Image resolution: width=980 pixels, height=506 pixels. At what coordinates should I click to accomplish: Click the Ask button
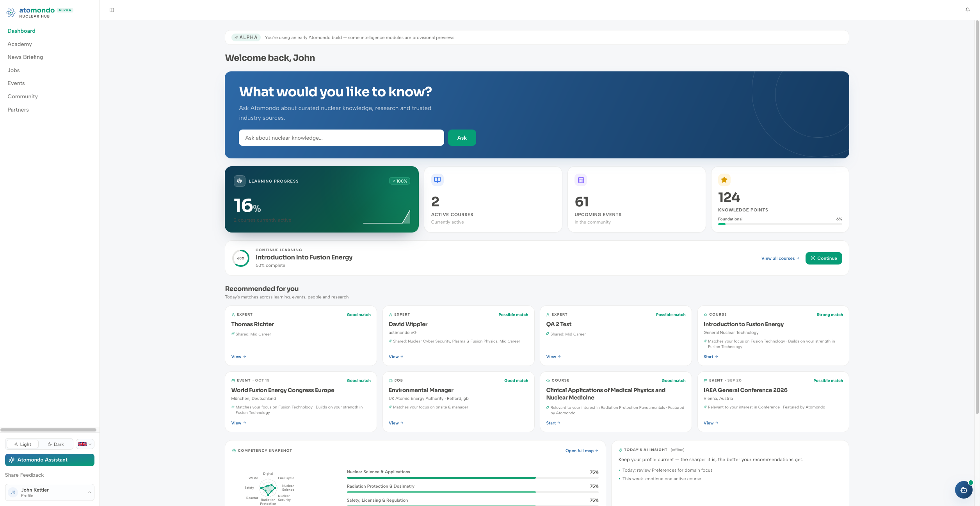462,138
